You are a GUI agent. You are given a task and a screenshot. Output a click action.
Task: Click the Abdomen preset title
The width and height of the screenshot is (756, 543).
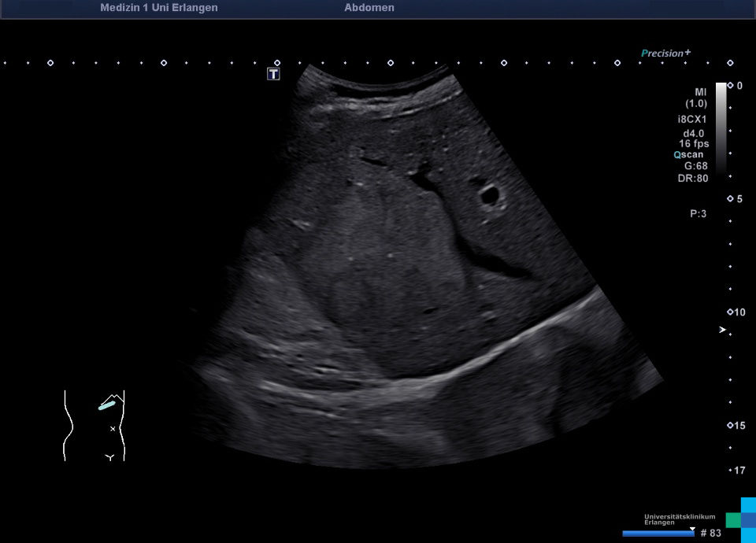(369, 8)
